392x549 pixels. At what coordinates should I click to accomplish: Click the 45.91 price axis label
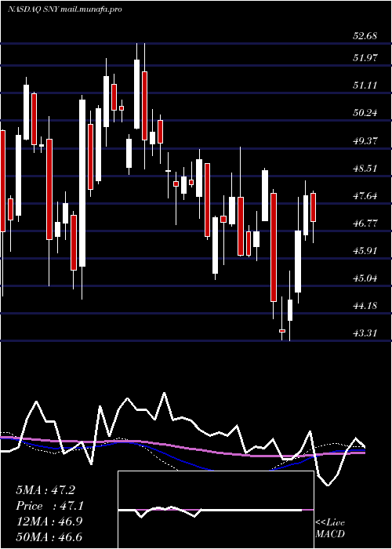click(x=365, y=251)
